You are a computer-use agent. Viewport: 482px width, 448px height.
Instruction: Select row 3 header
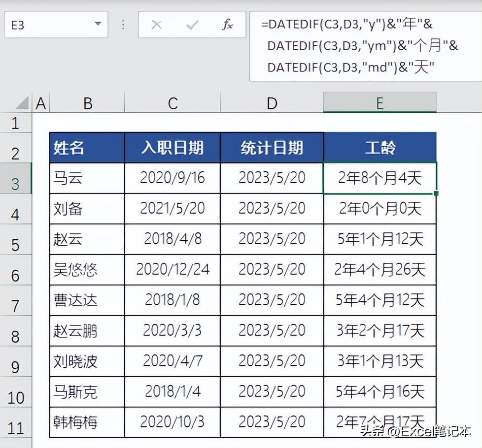click(16, 178)
